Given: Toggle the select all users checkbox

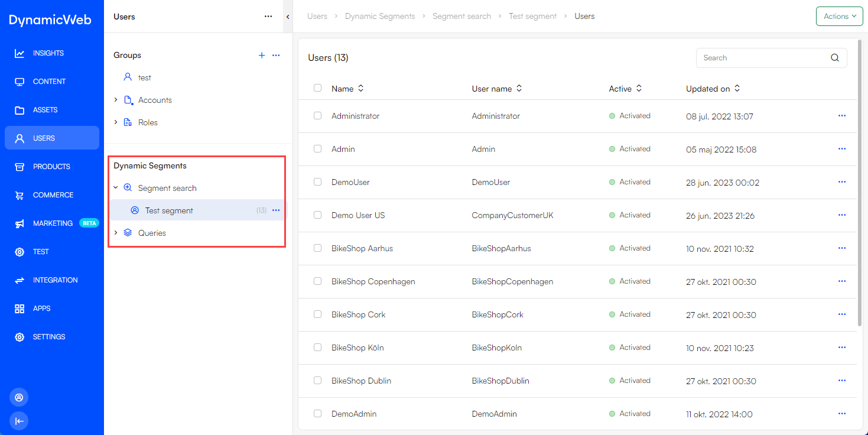Looking at the screenshot, I should click(317, 88).
